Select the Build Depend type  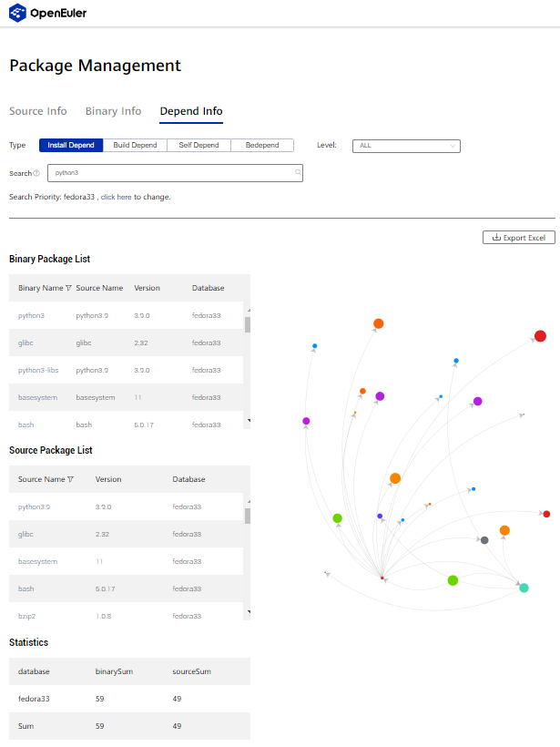(x=135, y=145)
